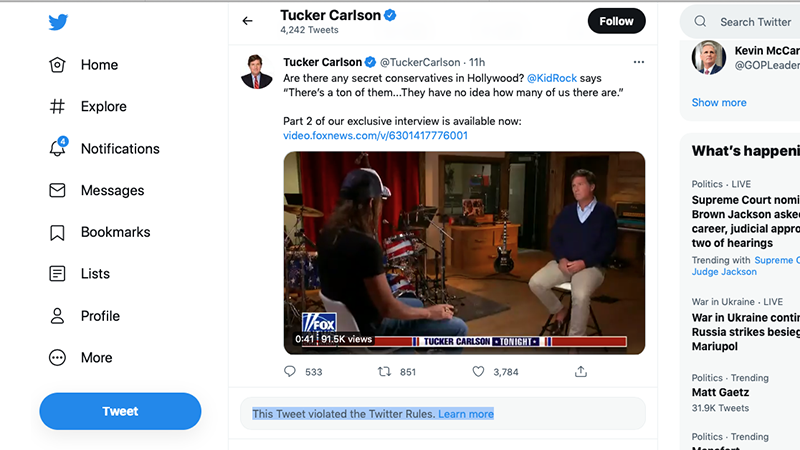Image resolution: width=800 pixels, height=450 pixels.
Task: Click the Explore hashtag icon
Action: pyautogui.click(x=58, y=107)
